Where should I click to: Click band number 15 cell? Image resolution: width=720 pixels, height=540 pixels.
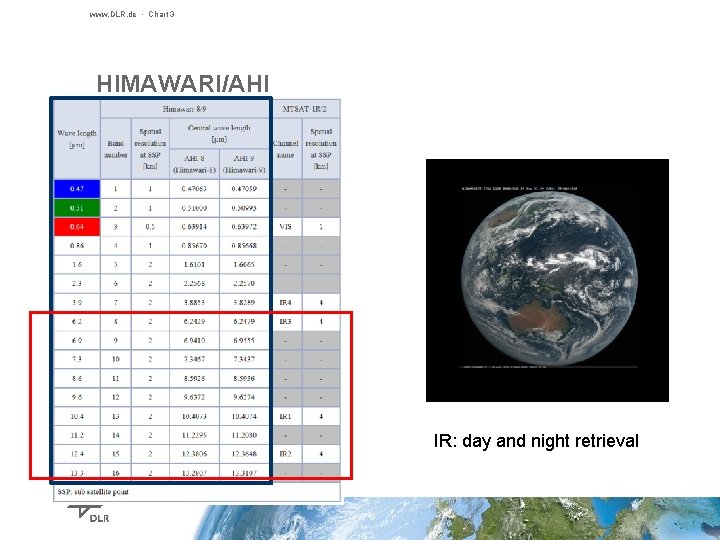pos(116,454)
